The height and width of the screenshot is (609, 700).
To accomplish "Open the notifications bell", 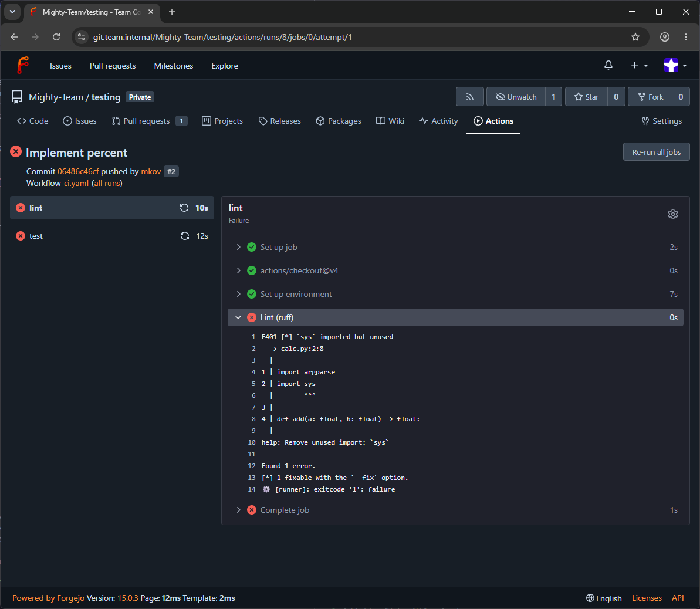I will pos(608,66).
